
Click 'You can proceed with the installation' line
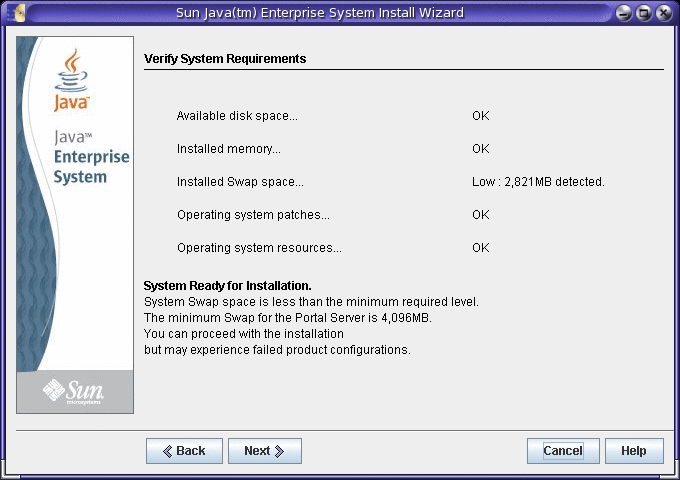point(244,334)
